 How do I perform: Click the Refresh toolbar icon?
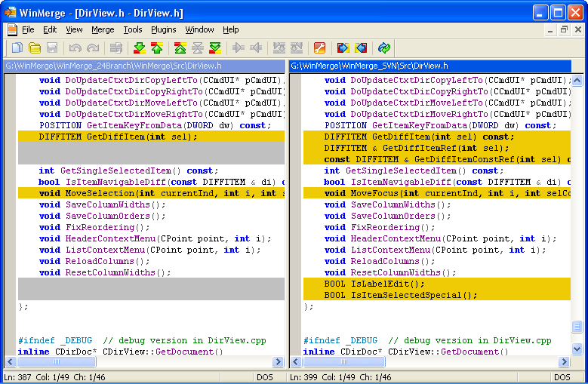[384, 48]
